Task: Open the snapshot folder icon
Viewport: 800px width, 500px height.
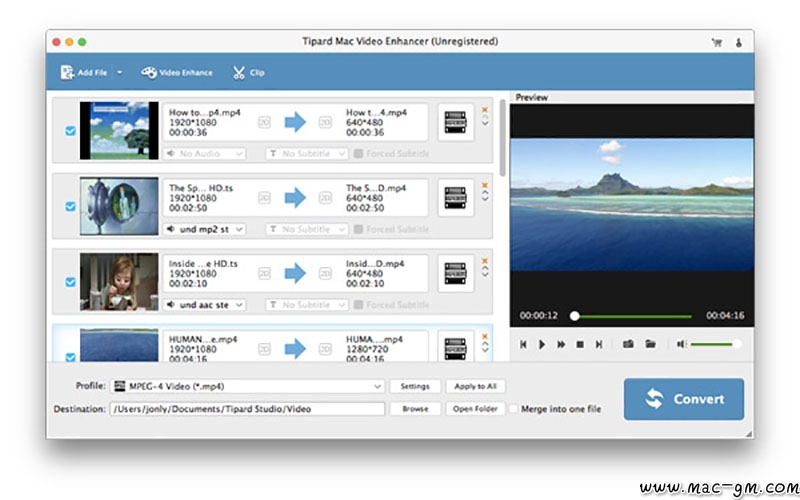Action: click(x=650, y=344)
